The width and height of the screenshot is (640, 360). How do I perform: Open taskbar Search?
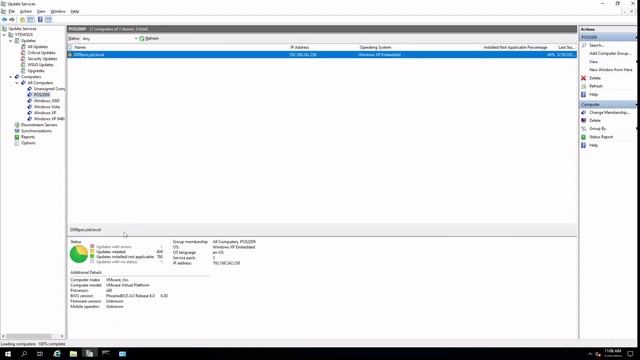click(24, 353)
